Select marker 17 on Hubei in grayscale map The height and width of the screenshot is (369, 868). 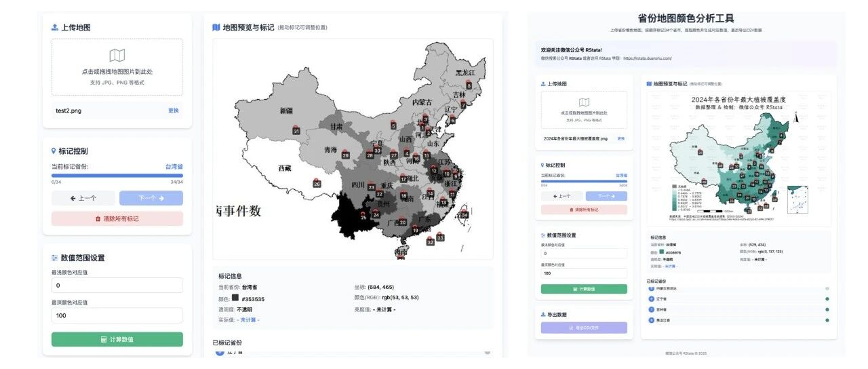point(403,178)
